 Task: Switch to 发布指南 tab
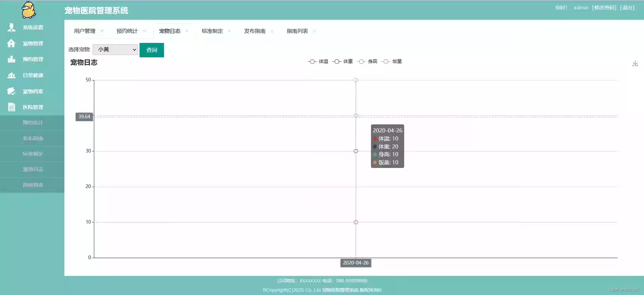[255, 31]
